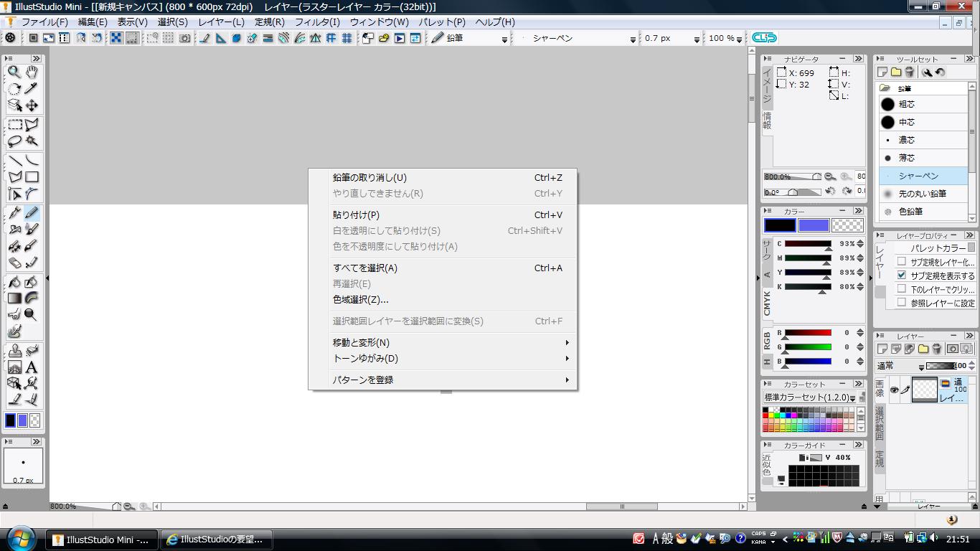Select the rectangular marquee tool

click(14, 125)
